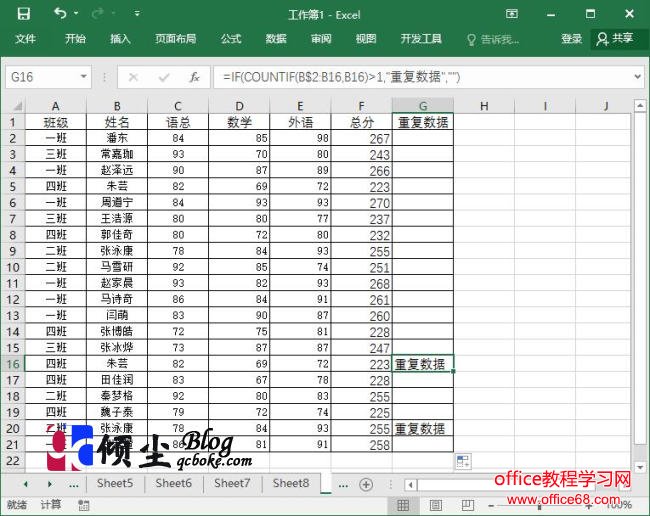This screenshot has height=516, width=650.
Task: Click the name cell 马雪研
Action: click(x=117, y=267)
